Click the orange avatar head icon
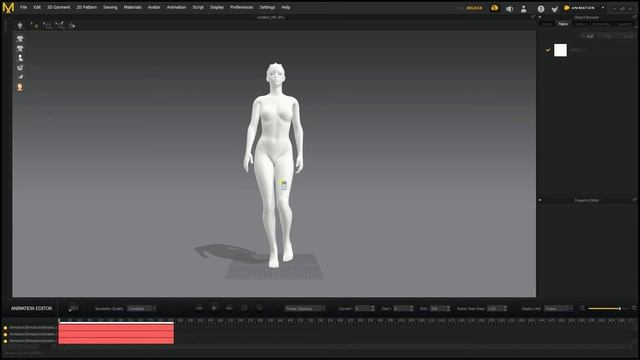This screenshot has height=360, width=640. tap(20, 87)
